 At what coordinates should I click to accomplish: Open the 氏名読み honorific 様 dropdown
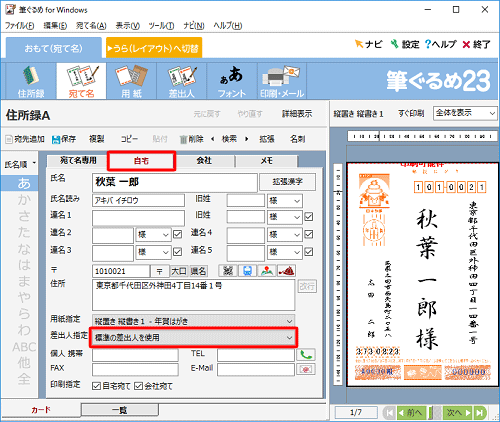(285, 201)
